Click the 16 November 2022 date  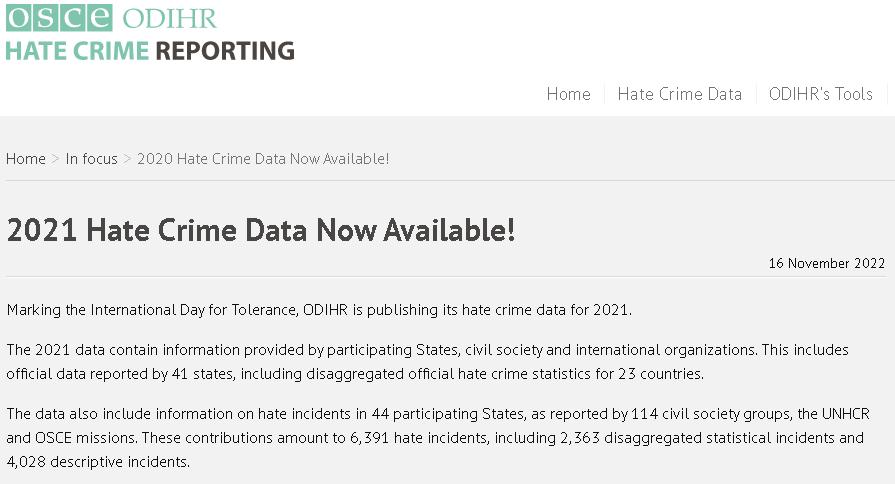827,264
